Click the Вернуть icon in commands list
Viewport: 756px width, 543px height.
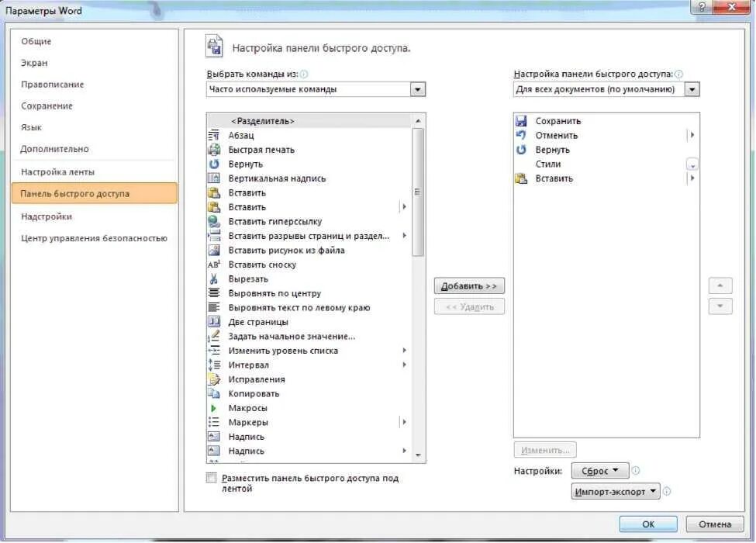coord(213,164)
